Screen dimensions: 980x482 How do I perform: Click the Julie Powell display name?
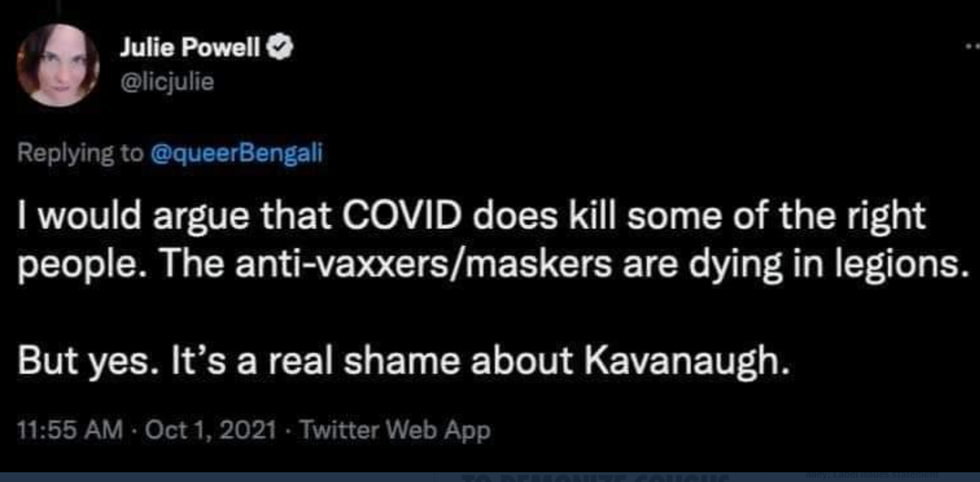coord(191,48)
